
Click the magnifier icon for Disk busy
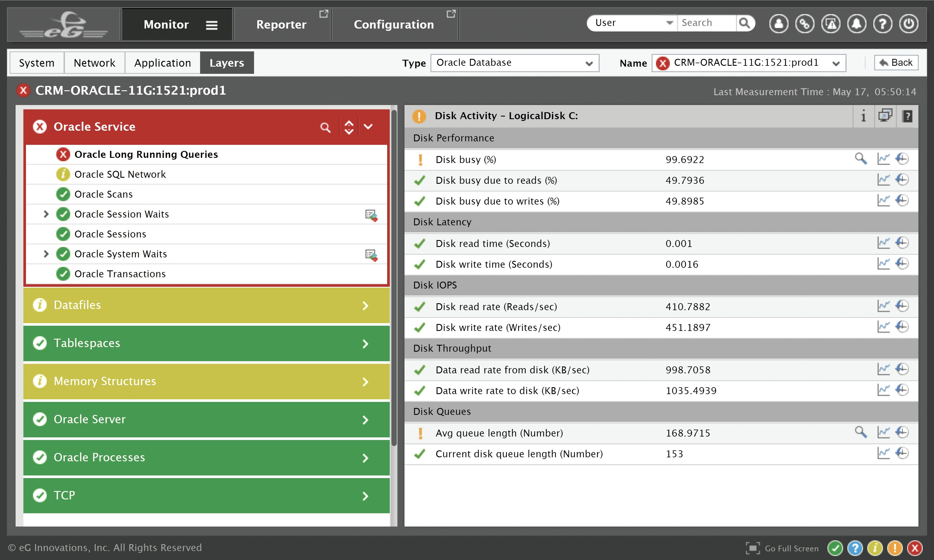point(861,159)
